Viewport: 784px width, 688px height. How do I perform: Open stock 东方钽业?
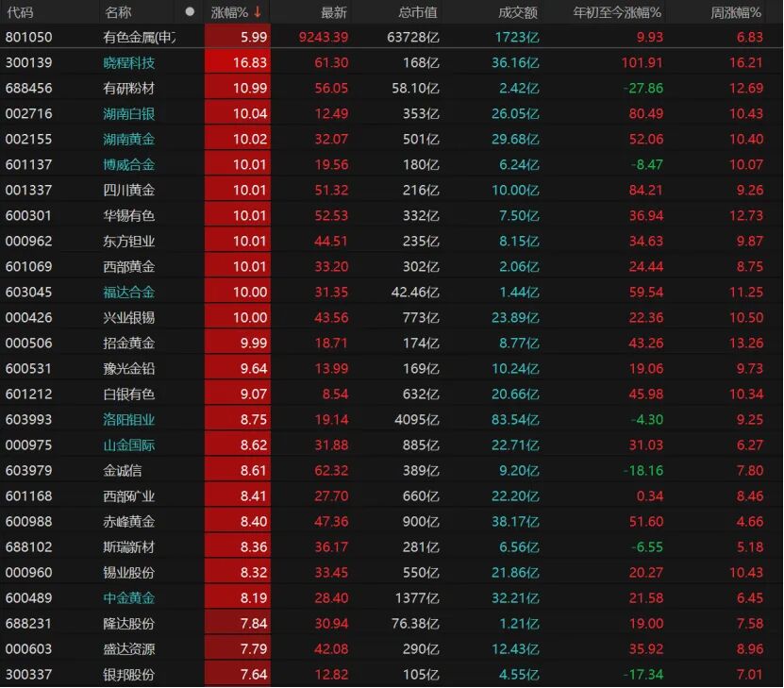[129, 241]
